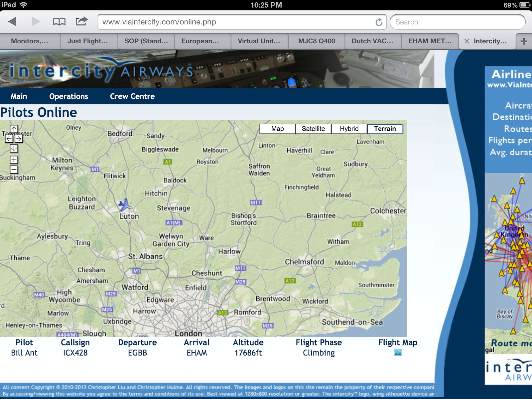Open the Crew Centre menu
Screen dimensions: 532x399
[132, 96]
